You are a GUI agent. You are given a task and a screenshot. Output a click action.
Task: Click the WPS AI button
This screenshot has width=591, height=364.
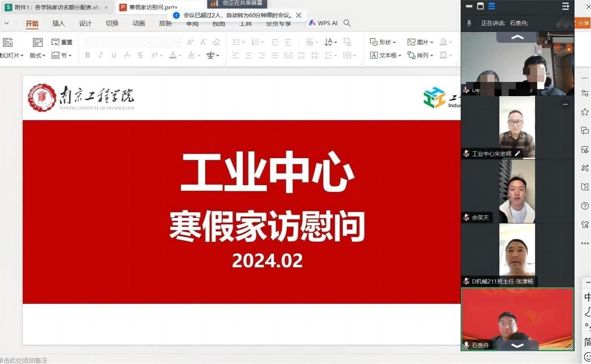click(x=323, y=23)
